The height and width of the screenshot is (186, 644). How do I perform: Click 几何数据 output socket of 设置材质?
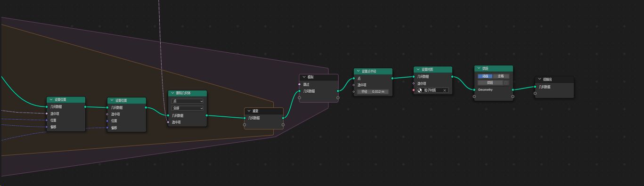point(452,76)
